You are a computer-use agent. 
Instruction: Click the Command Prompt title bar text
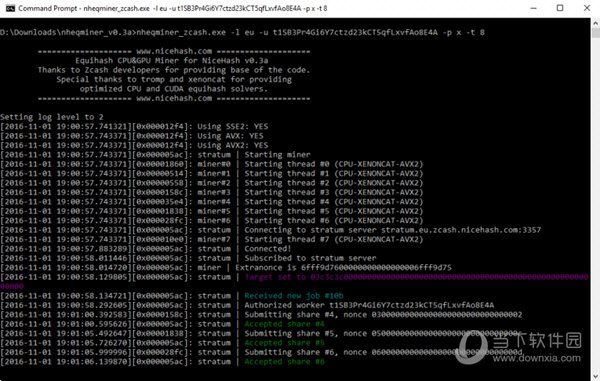[173, 8]
